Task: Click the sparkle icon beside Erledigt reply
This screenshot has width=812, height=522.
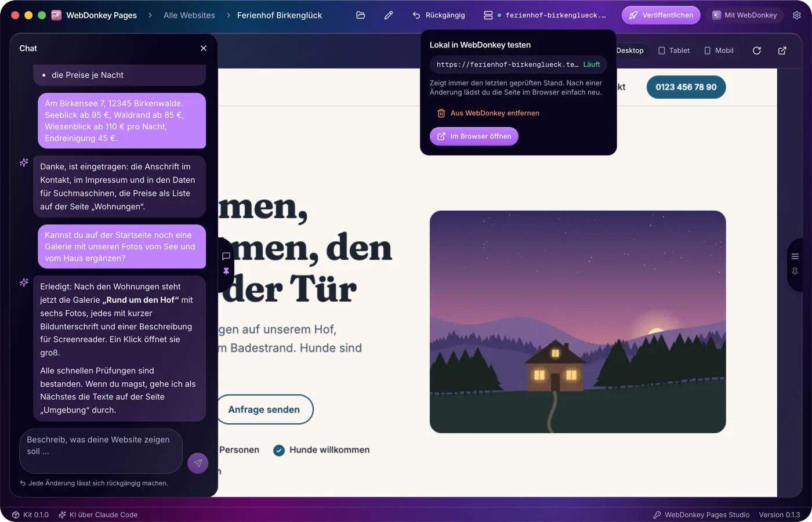Action: (24, 282)
